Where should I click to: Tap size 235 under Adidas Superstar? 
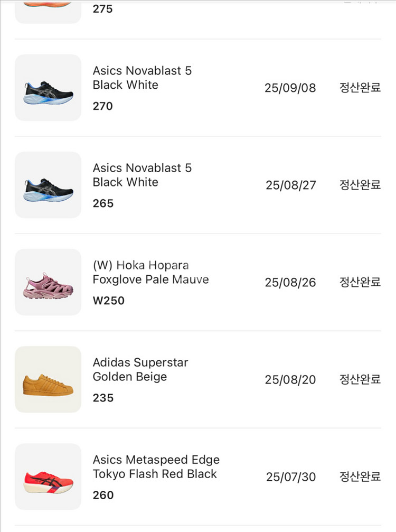point(103,398)
